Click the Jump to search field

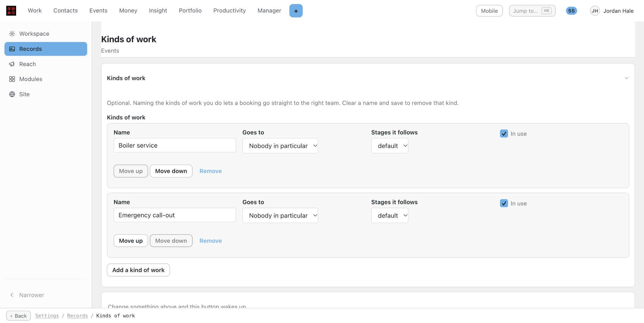[x=532, y=11]
